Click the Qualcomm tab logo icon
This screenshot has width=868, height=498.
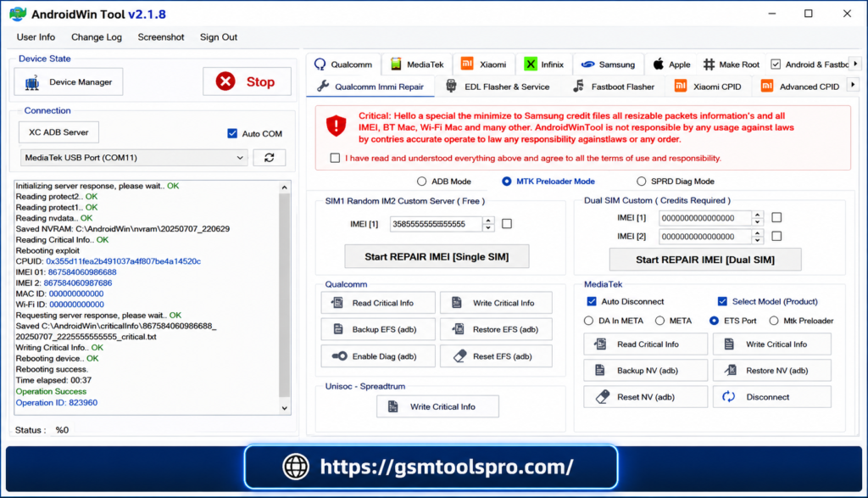(320, 64)
